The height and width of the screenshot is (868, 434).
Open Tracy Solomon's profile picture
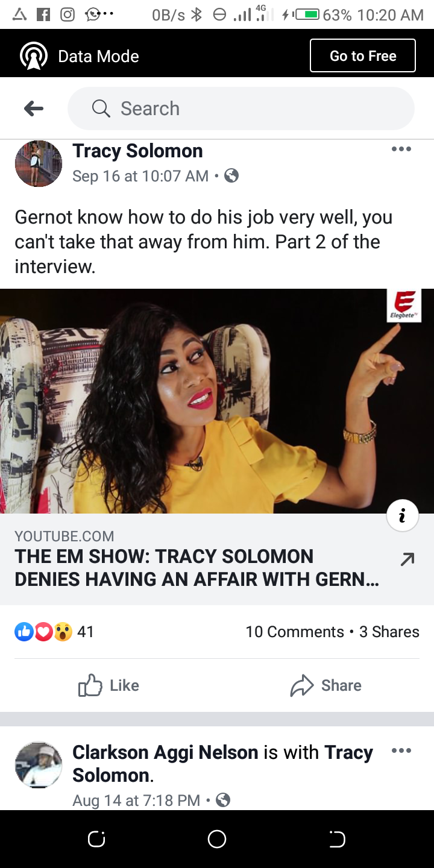[39, 163]
